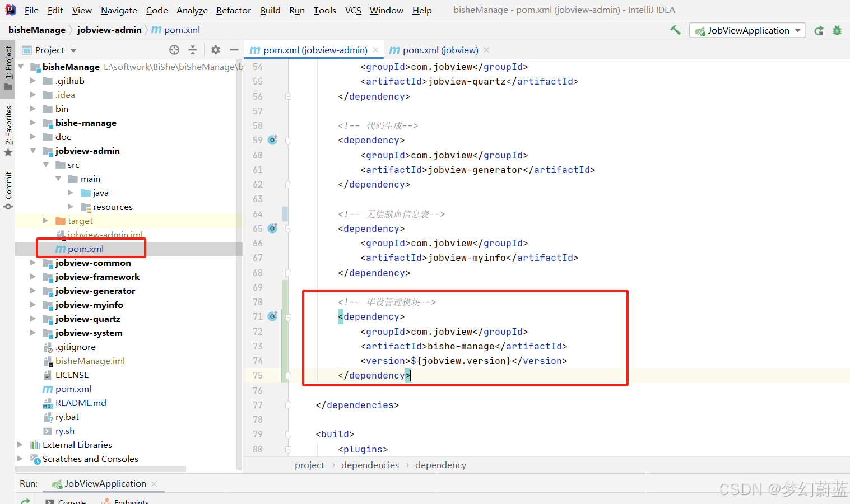This screenshot has height=504, width=850.
Task: Click line 61 jobview-generator artifactId text
Action: pos(478,170)
